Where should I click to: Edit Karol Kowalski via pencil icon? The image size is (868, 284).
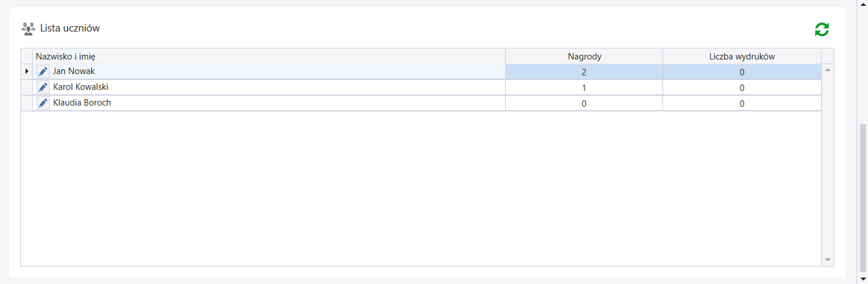tap(43, 87)
